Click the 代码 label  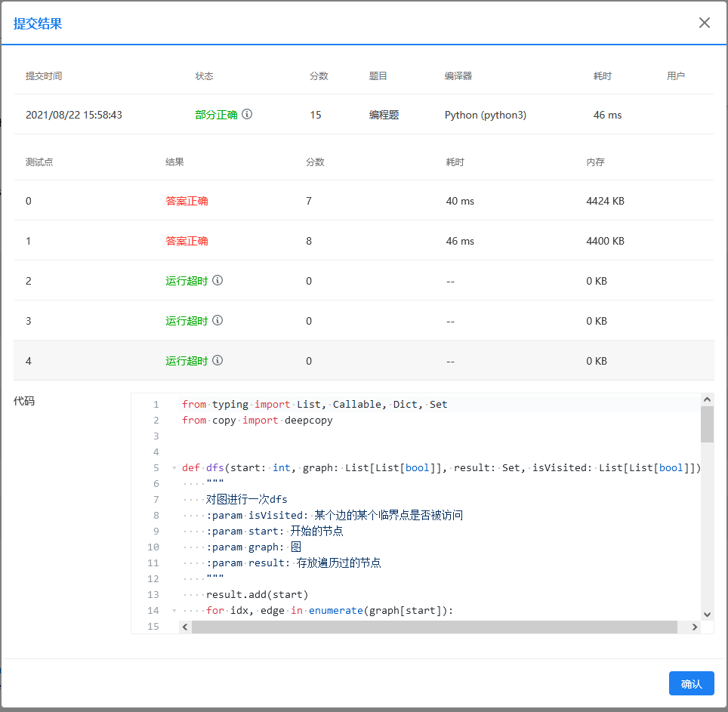coord(23,401)
